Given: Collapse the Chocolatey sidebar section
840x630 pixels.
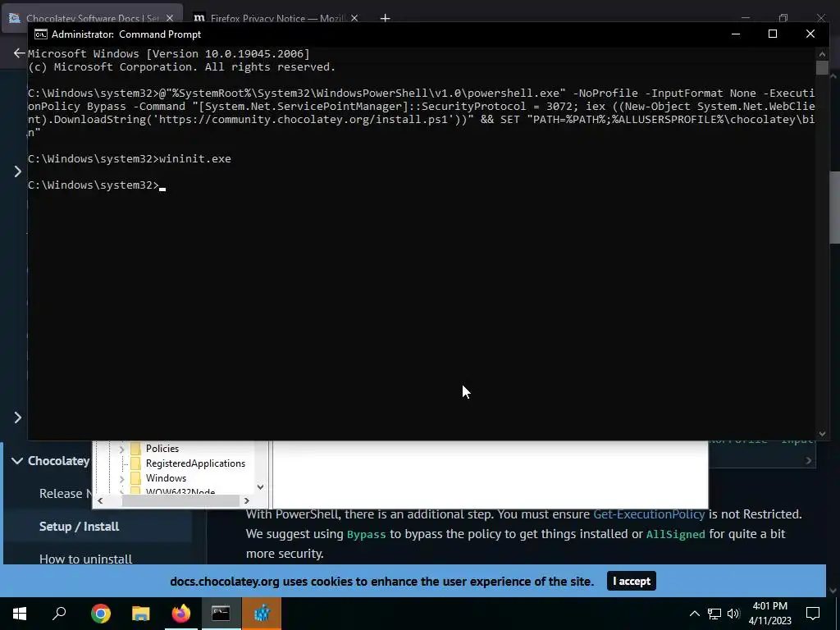Looking at the screenshot, I should coord(17,461).
